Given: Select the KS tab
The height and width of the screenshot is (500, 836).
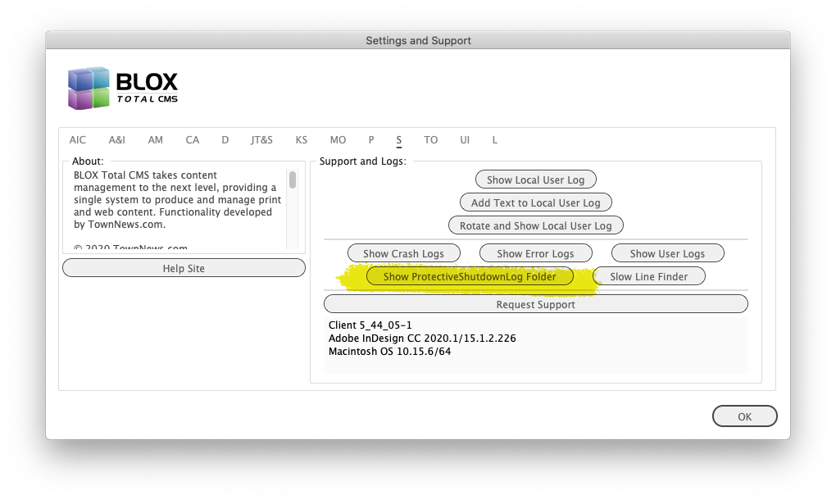Looking at the screenshot, I should pos(301,140).
